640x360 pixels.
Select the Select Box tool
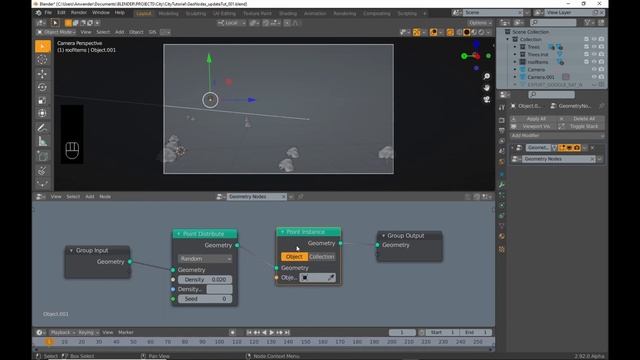coord(42,46)
